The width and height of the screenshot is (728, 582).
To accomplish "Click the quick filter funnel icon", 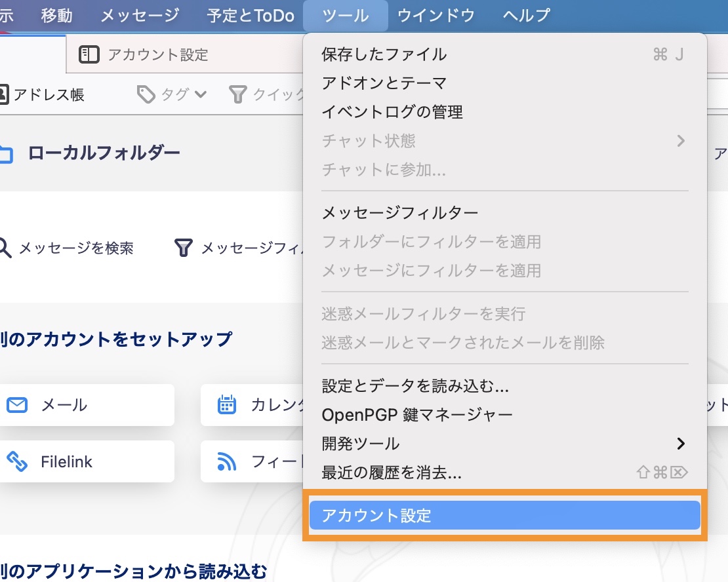I will click(x=237, y=95).
